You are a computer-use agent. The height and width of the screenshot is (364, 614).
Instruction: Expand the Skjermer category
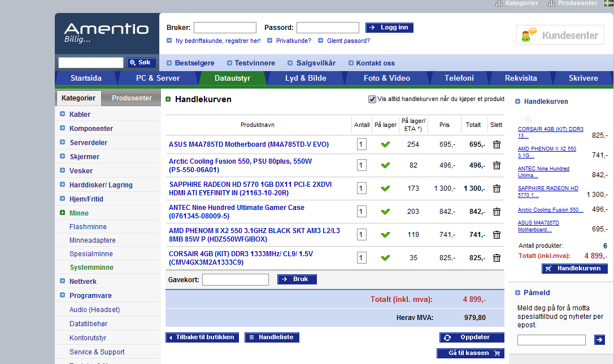(x=62, y=156)
